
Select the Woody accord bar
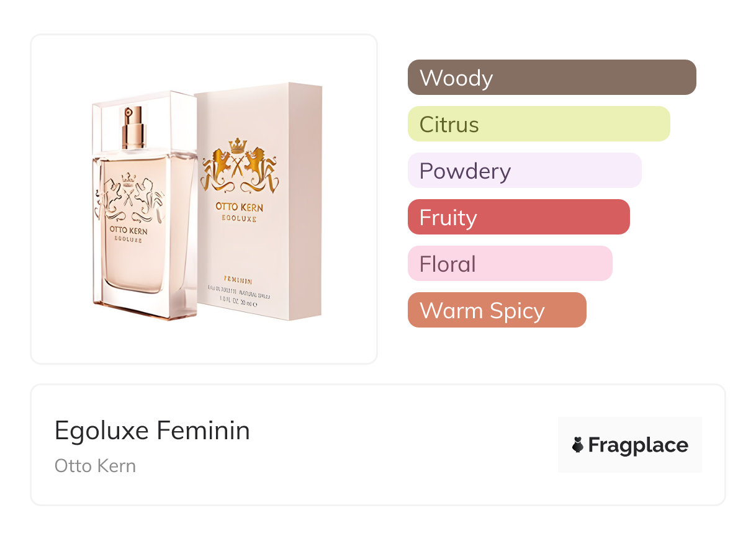[551, 78]
